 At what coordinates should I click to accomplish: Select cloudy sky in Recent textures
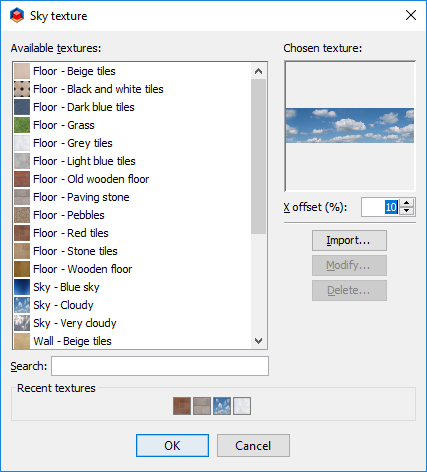(222, 406)
